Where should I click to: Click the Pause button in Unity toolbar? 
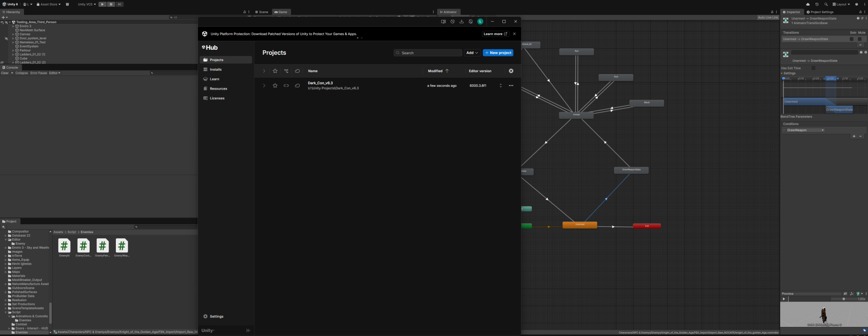(x=111, y=4)
